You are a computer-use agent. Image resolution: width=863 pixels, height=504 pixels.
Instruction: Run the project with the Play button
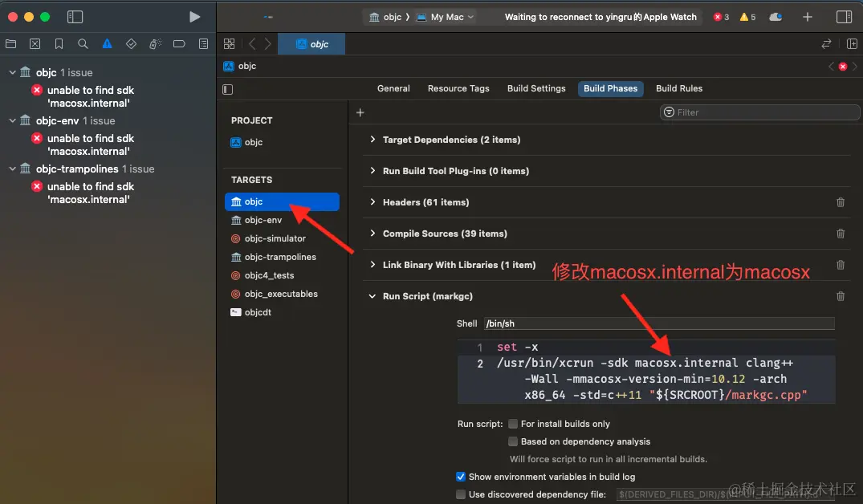[194, 17]
